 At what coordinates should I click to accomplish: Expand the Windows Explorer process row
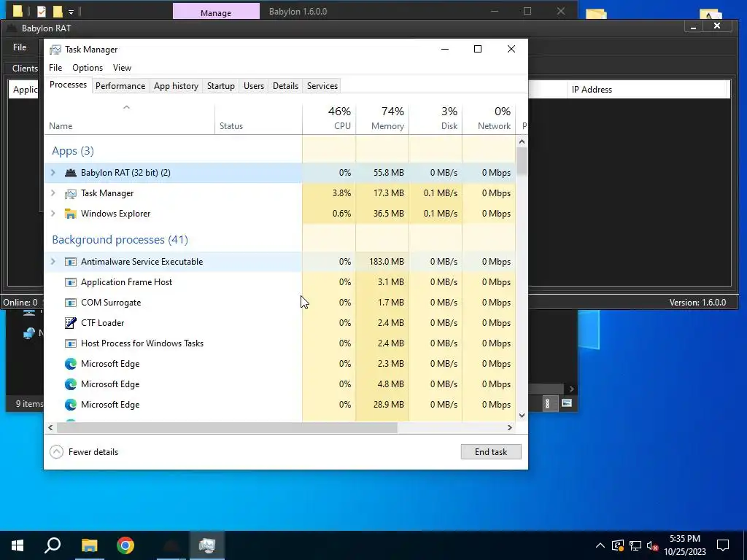point(53,214)
